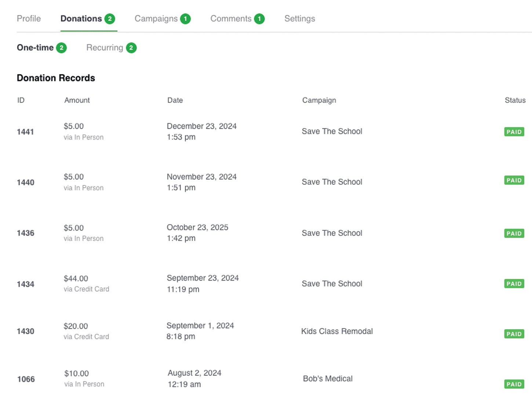Image resolution: width=532 pixels, height=409 pixels.
Task: Click the Donations count badge
Action: coord(110,19)
